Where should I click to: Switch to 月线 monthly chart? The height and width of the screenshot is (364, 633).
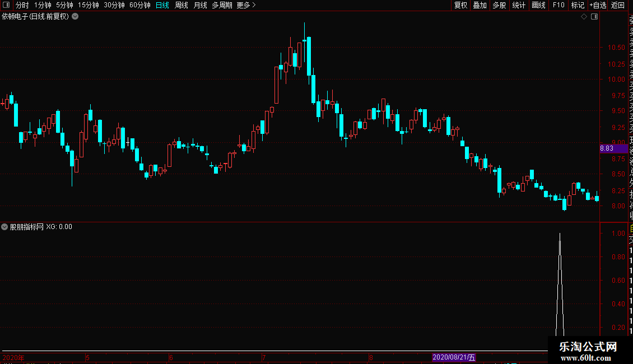(200, 5)
